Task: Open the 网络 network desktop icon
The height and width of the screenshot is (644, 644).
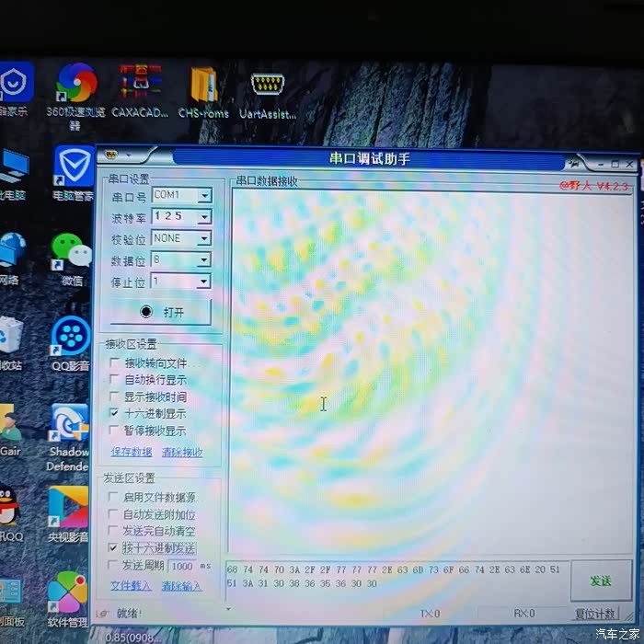Action: click(12, 250)
